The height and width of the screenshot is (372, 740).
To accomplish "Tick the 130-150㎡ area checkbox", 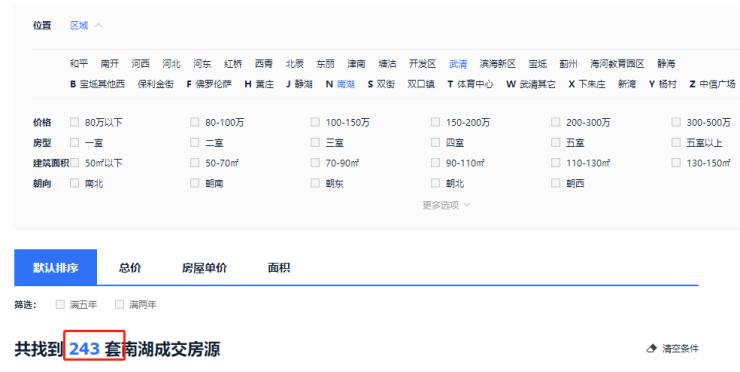I will [676, 162].
